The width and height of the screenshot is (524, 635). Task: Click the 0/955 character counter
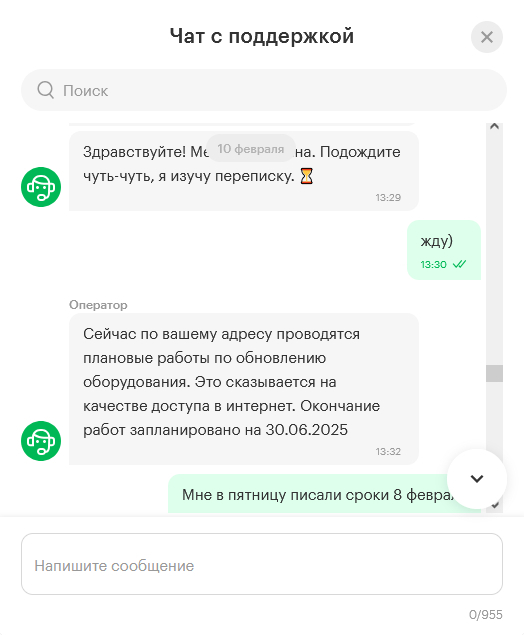486,615
